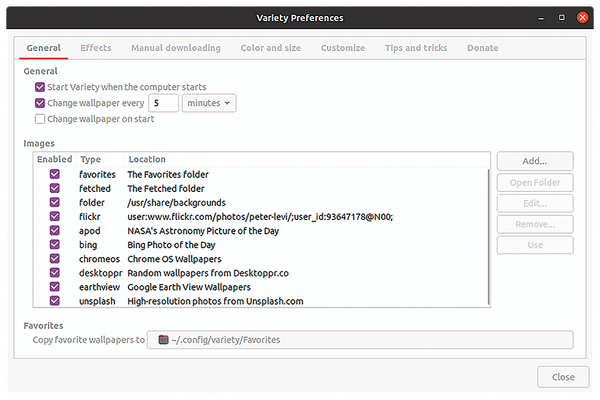Open the minutes interval unit dropdown
The height and width of the screenshot is (400, 600).
point(209,103)
